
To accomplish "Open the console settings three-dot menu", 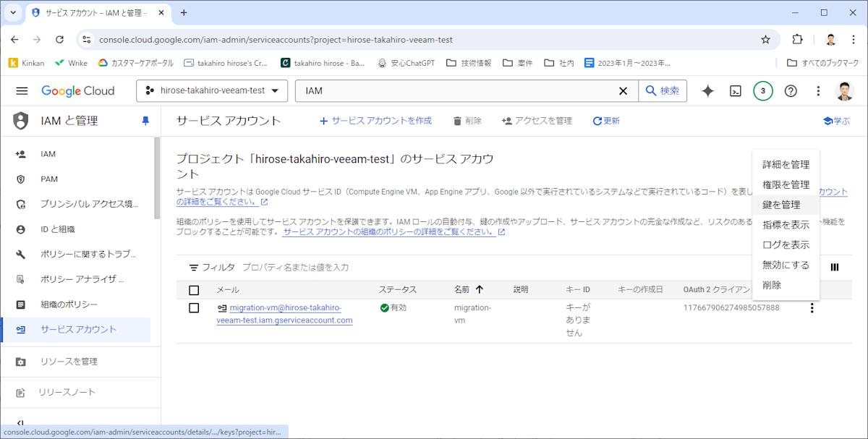I will pos(818,91).
